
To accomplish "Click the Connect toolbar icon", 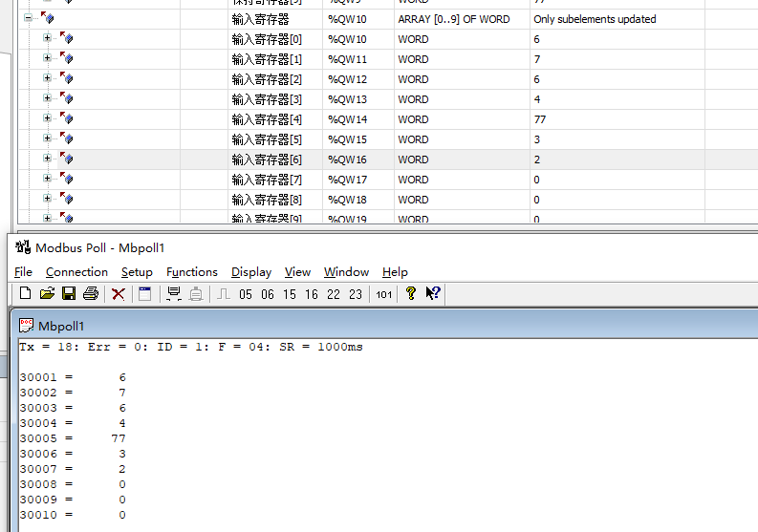I will 174,293.
